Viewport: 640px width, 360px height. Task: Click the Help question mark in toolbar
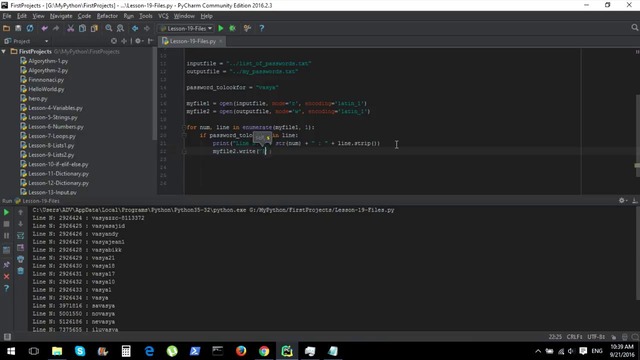(x=262, y=28)
